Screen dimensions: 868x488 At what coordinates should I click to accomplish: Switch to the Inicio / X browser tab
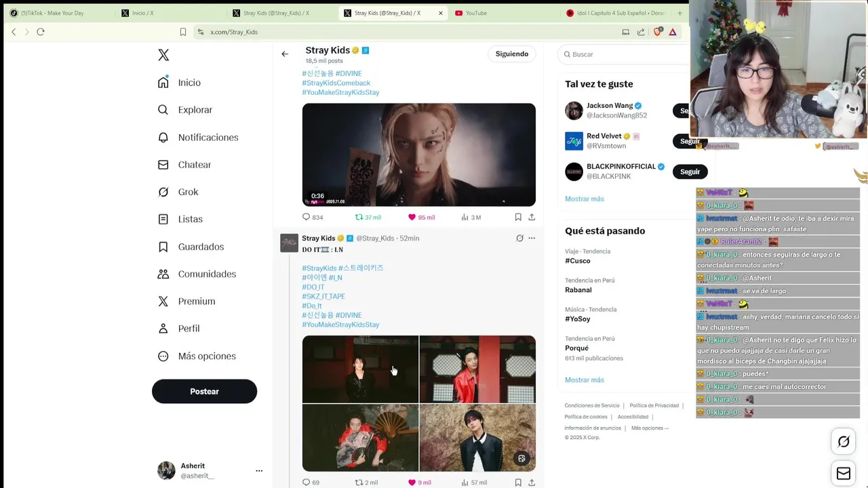[170, 13]
